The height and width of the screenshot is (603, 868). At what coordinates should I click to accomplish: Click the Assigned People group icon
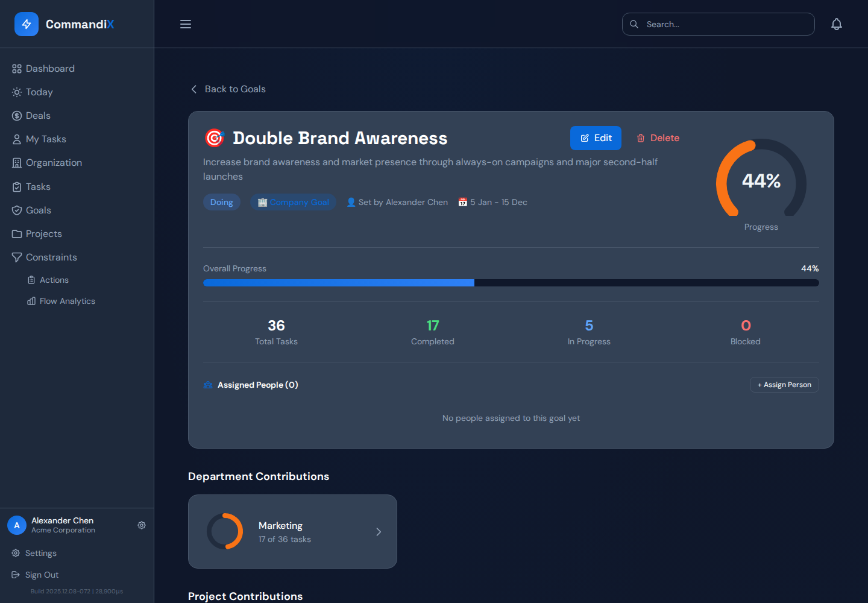(208, 385)
